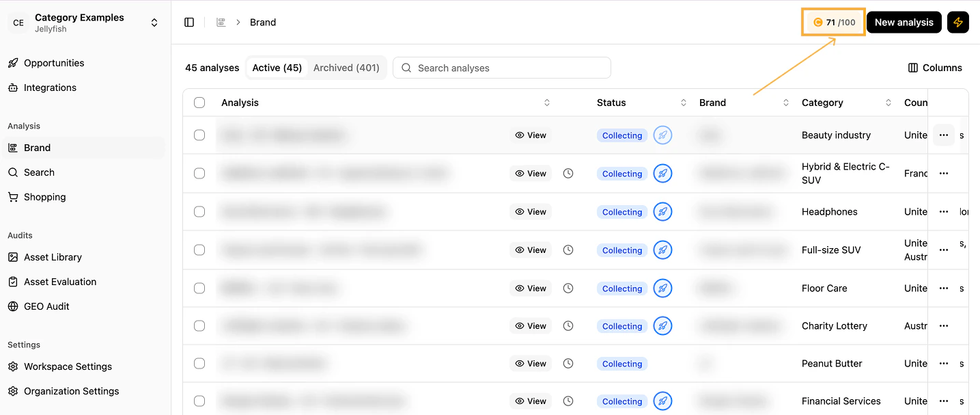View the Peanut Butter analysis

[531, 364]
